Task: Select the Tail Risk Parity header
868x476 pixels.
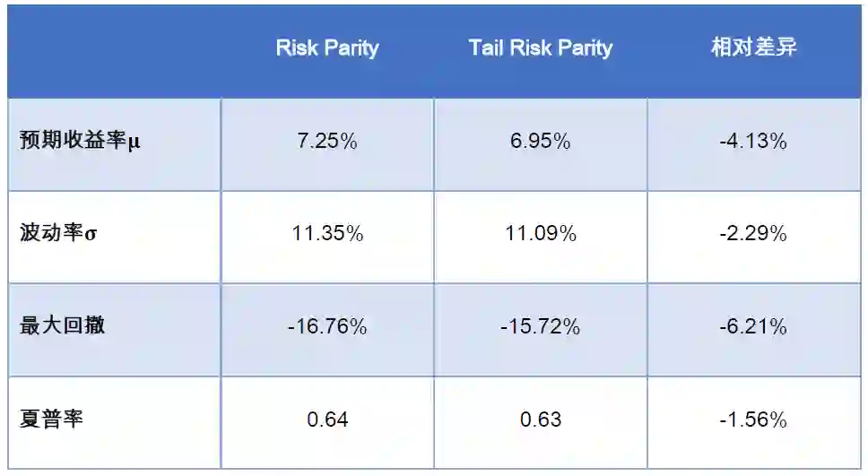Action: (540, 48)
